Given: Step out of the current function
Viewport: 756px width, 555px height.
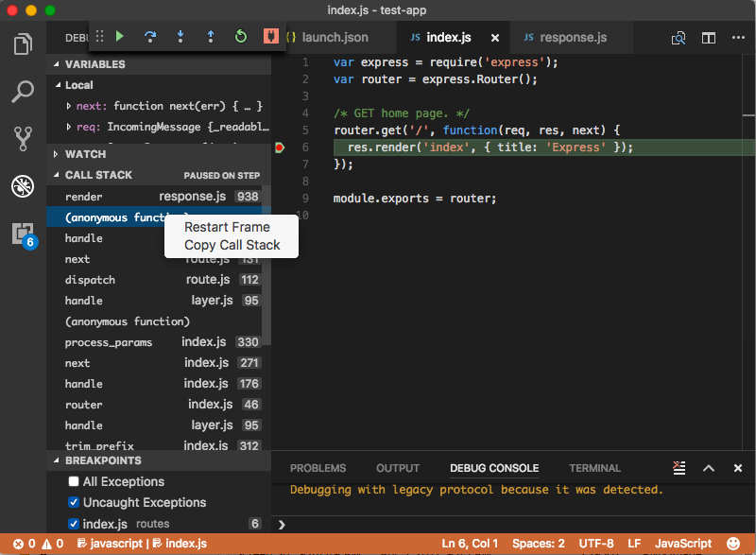Looking at the screenshot, I should 211,37.
